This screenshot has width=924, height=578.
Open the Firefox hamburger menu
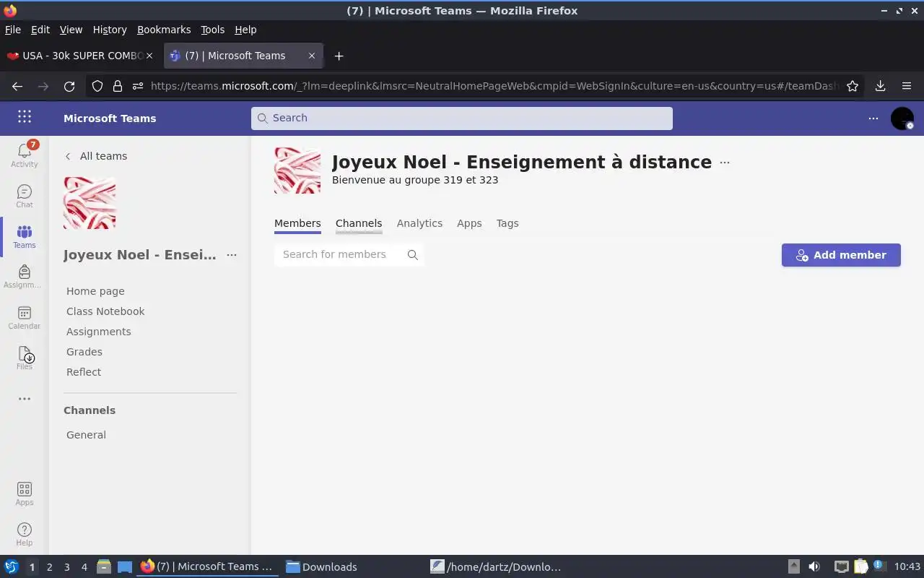[907, 86]
